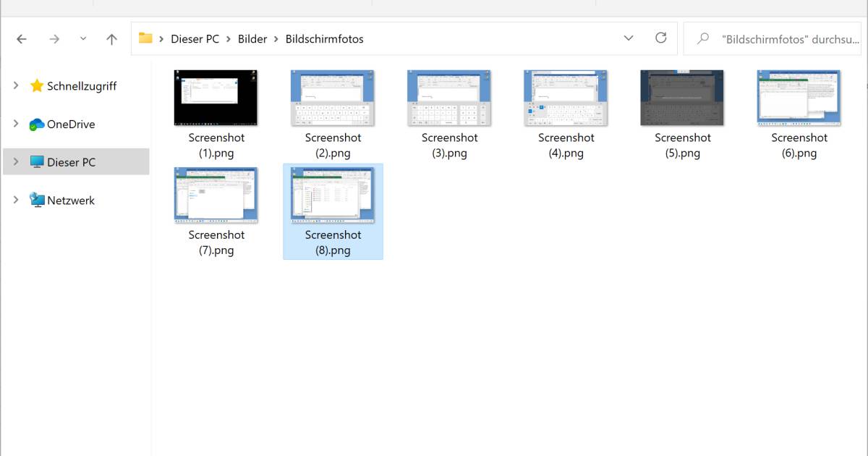Click the back navigation arrow
Screen dimensions: 868x456
[x=20, y=38]
